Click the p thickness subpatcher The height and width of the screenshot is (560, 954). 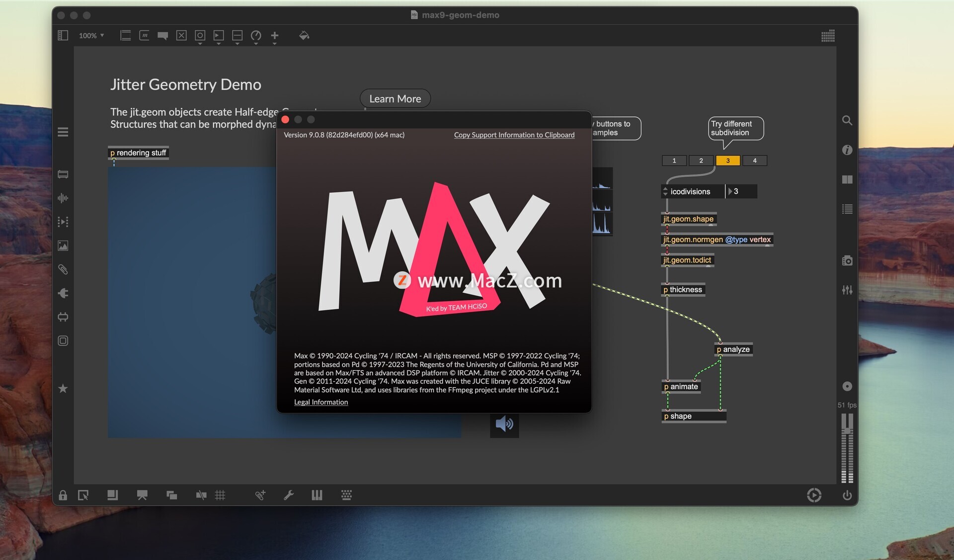683,290
